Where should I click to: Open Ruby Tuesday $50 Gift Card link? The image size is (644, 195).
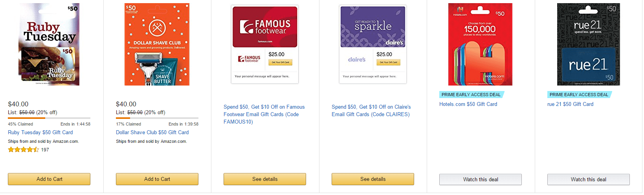[40, 133]
